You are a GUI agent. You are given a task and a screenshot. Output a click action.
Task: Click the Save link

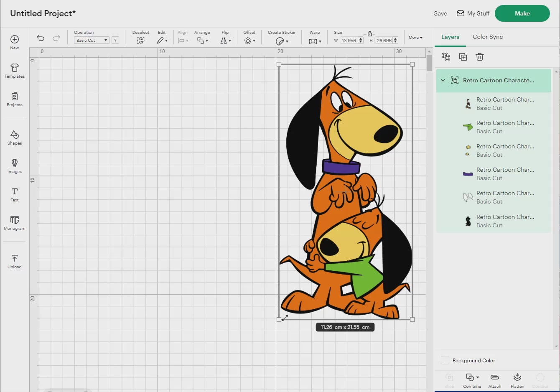pyautogui.click(x=440, y=13)
